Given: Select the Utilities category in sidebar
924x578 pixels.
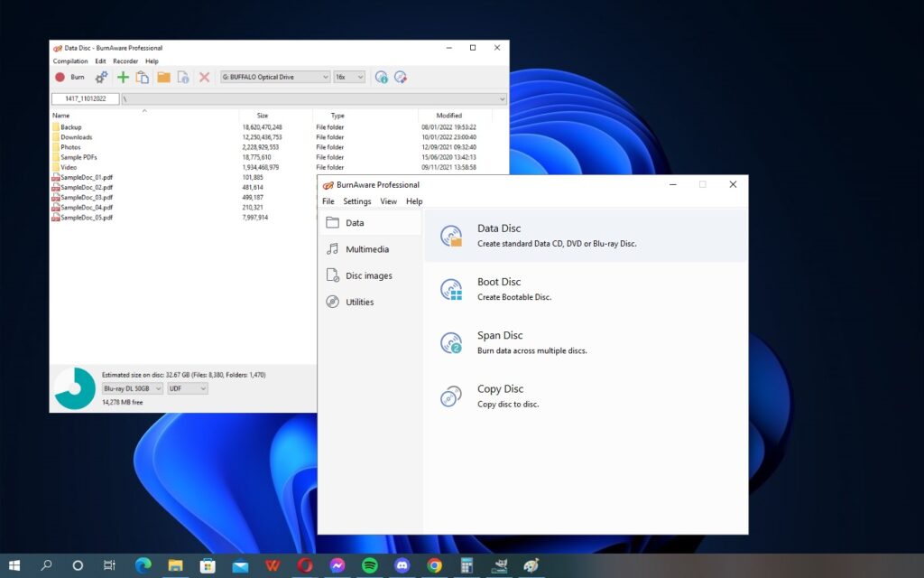Looking at the screenshot, I should coord(370,302).
